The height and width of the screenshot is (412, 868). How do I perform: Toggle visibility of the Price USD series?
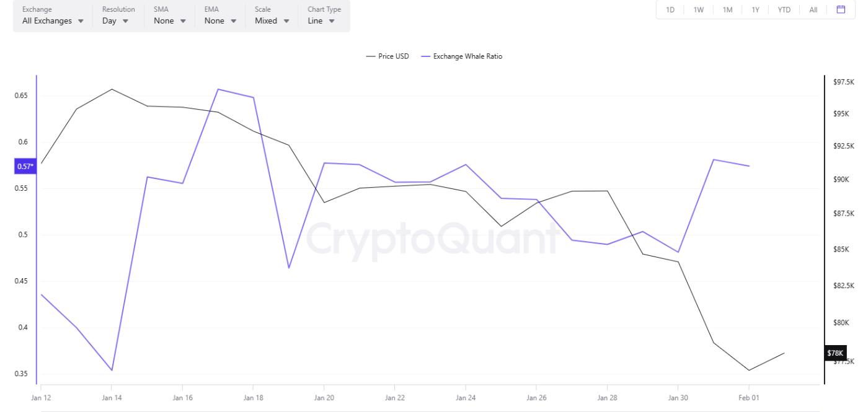394,56
